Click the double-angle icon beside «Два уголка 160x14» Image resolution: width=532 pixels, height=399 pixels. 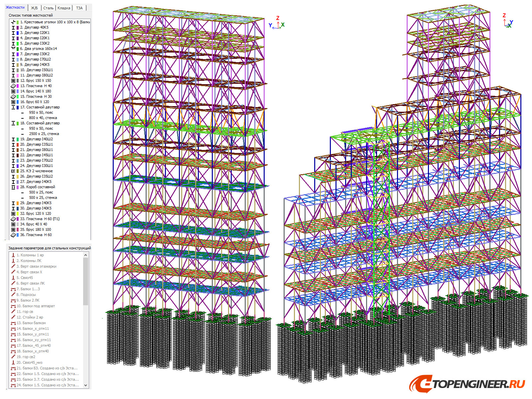pyautogui.click(x=13, y=49)
